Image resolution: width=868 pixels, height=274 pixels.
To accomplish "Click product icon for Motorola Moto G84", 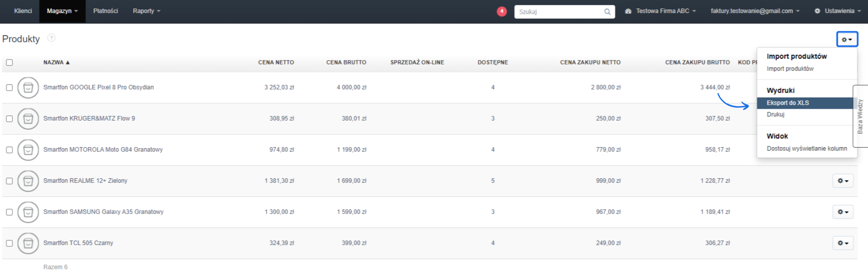I will pyautogui.click(x=28, y=150).
